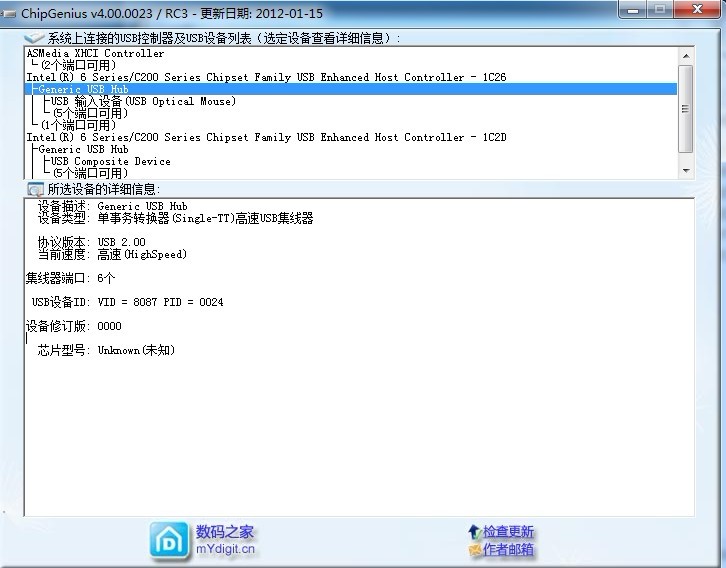Visit the mYdigit.cn website text

225,549
